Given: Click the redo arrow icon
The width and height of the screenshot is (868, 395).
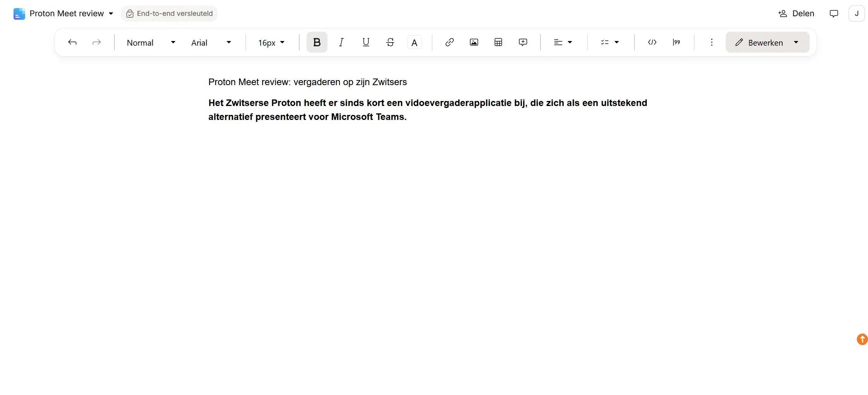Looking at the screenshot, I should point(97,42).
